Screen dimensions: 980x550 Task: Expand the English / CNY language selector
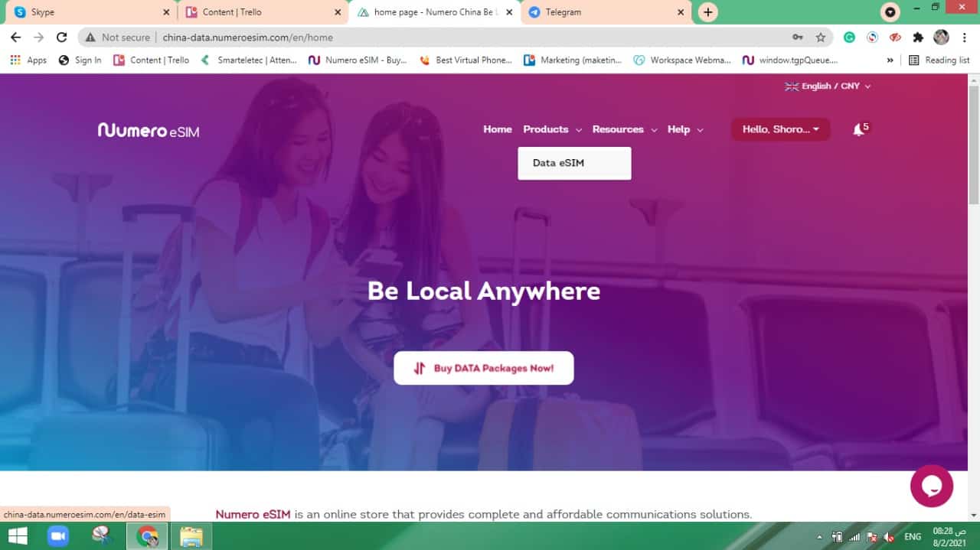point(828,86)
